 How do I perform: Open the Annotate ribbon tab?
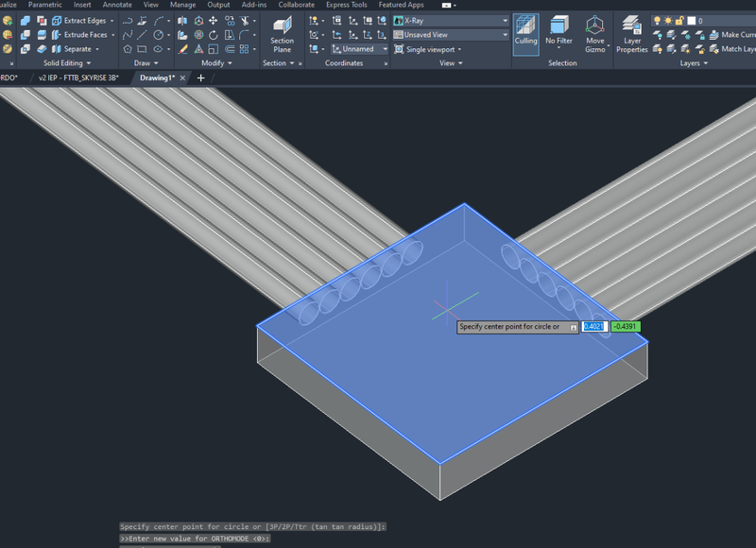coord(117,5)
